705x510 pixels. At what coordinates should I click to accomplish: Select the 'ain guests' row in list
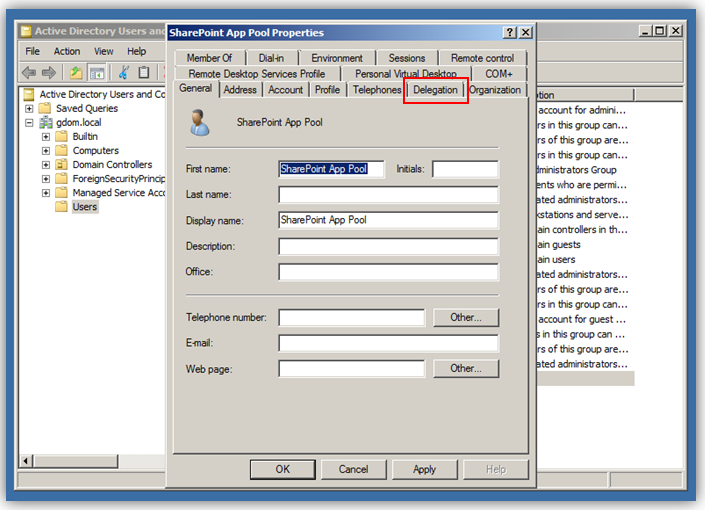point(559,245)
